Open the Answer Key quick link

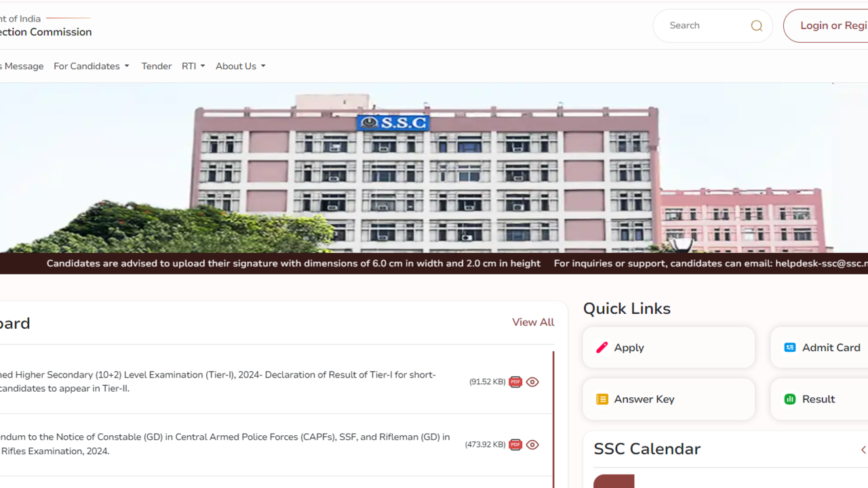[x=669, y=399]
